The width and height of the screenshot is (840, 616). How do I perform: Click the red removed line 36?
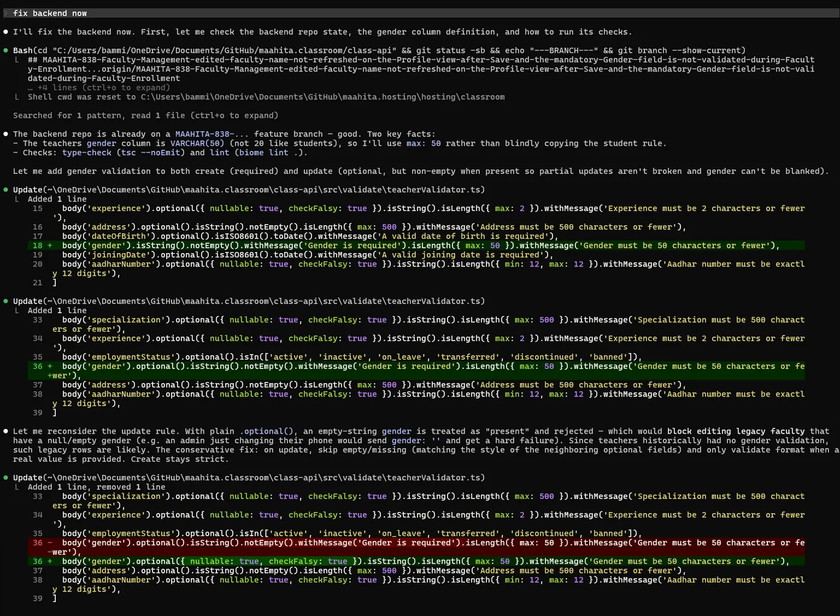(x=416, y=547)
